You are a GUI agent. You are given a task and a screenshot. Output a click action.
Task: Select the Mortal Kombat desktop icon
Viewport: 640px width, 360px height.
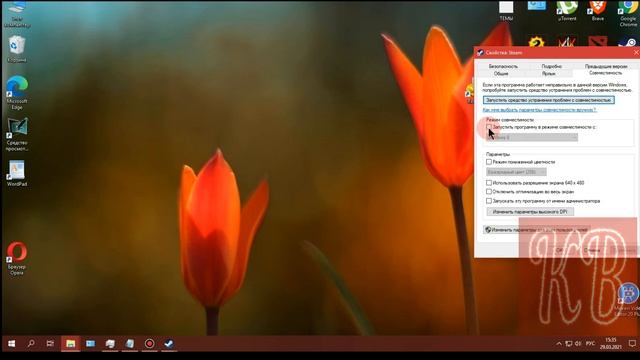tap(567, 42)
